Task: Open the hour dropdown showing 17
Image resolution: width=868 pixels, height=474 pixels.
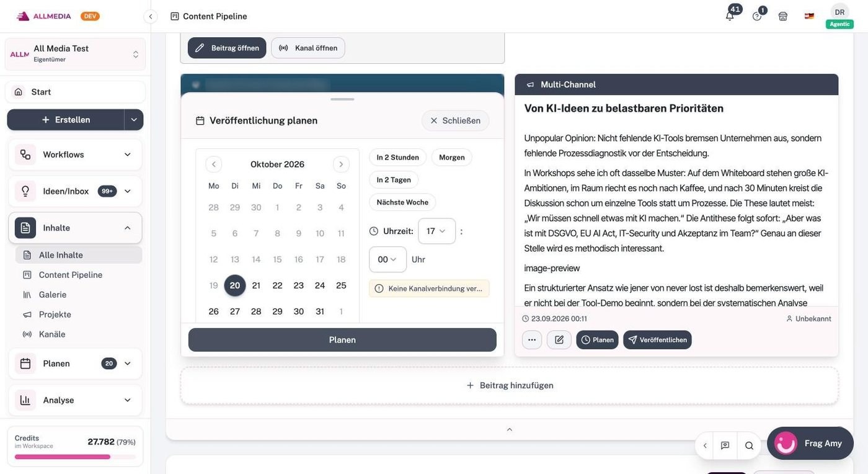Action: tap(437, 231)
